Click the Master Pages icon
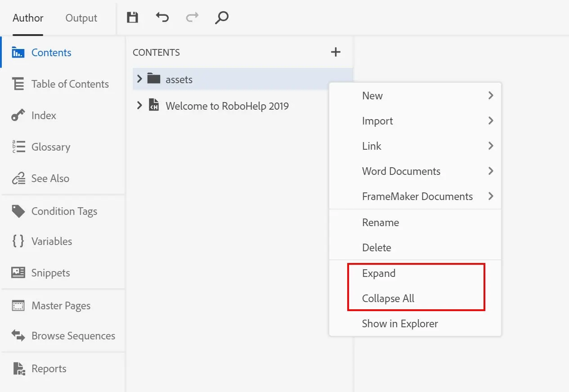The height and width of the screenshot is (392, 569). (x=18, y=305)
